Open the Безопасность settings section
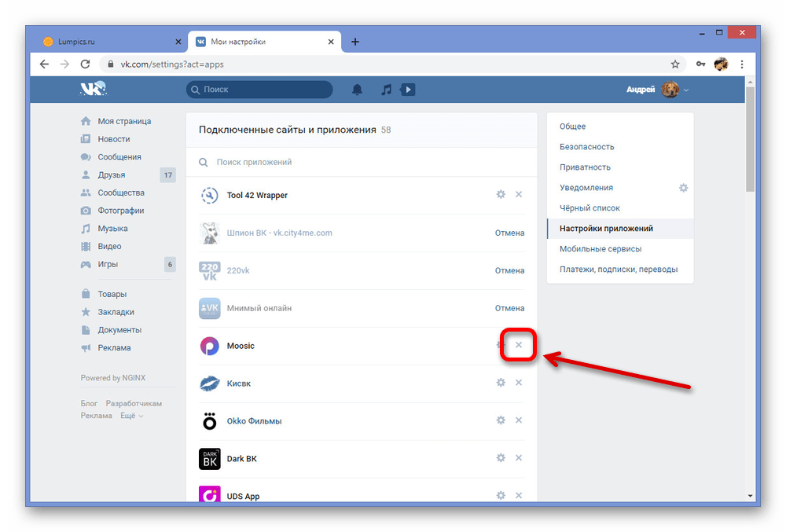Screen dimensions: 786x532 point(586,147)
